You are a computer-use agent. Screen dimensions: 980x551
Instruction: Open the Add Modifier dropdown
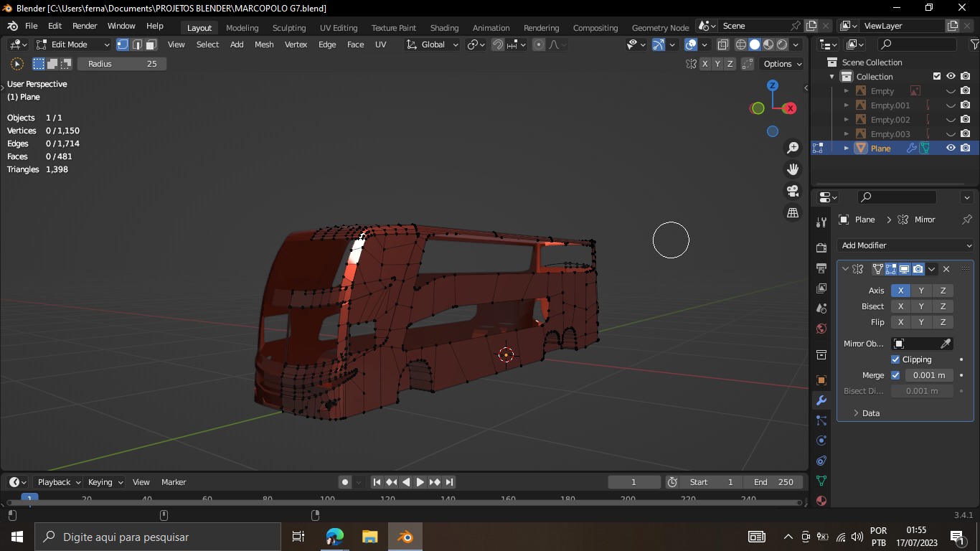pos(905,245)
